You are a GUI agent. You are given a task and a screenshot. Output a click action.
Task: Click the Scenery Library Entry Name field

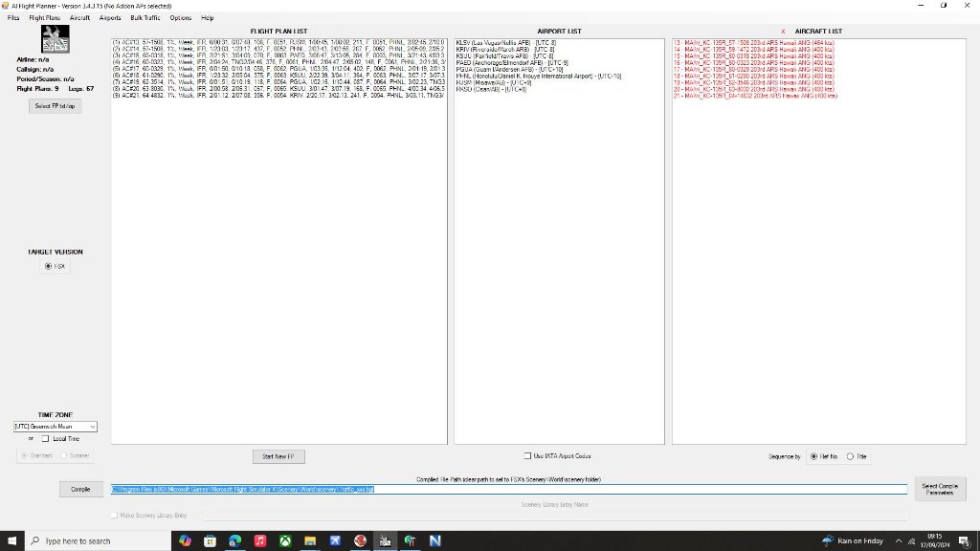click(x=554, y=516)
